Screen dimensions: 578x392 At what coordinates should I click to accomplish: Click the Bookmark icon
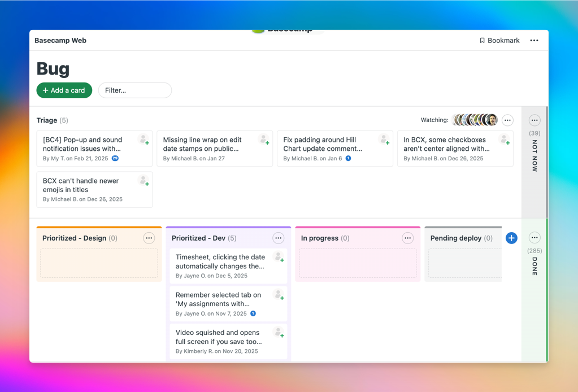pos(482,41)
